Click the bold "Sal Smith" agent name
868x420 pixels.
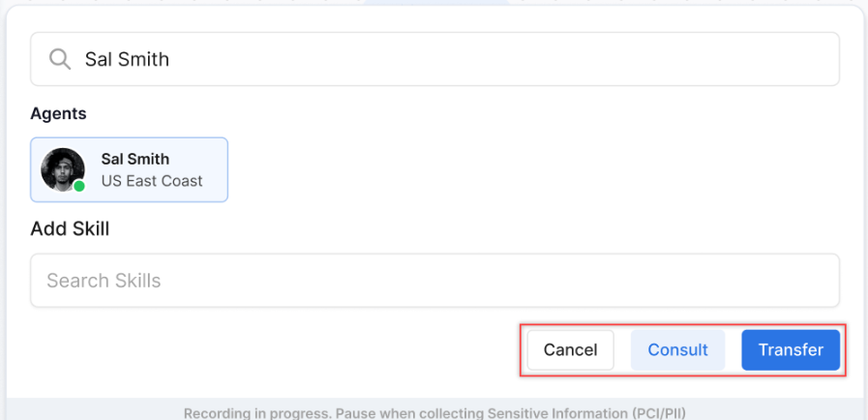(135, 159)
